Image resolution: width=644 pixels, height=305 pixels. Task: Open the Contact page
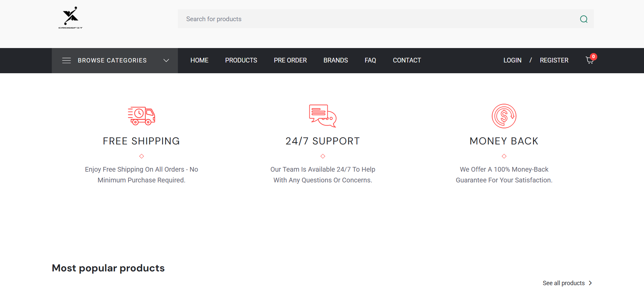pyautogui.click(x=407, y=60)
